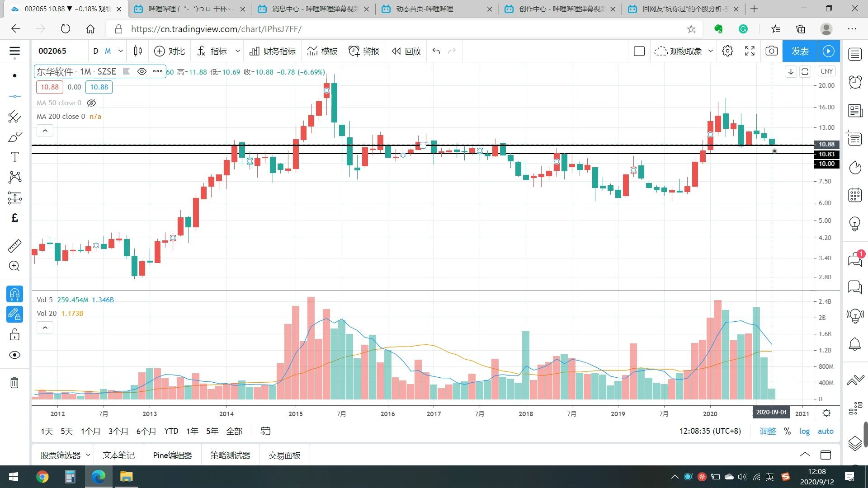The height and width of the screenshot is (488, 868).
Task: Open candlestick chart style selector
Action: pyautogui.click(x=138, y=51)
